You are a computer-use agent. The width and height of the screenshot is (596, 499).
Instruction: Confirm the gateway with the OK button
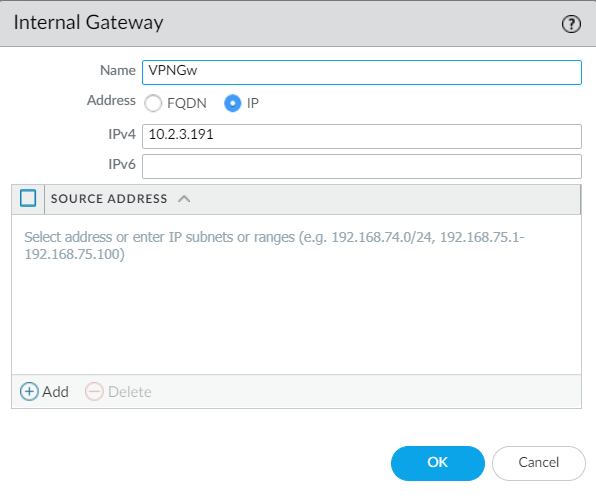[438, 463]
